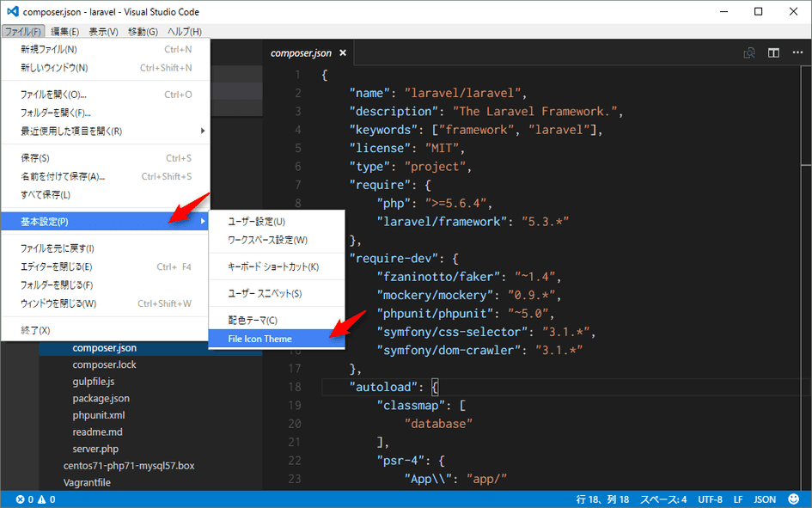The width and height of the screenshot is (812, 508).
Task: Open the ヘルプ(H) menu
Action: coord(184,32)
